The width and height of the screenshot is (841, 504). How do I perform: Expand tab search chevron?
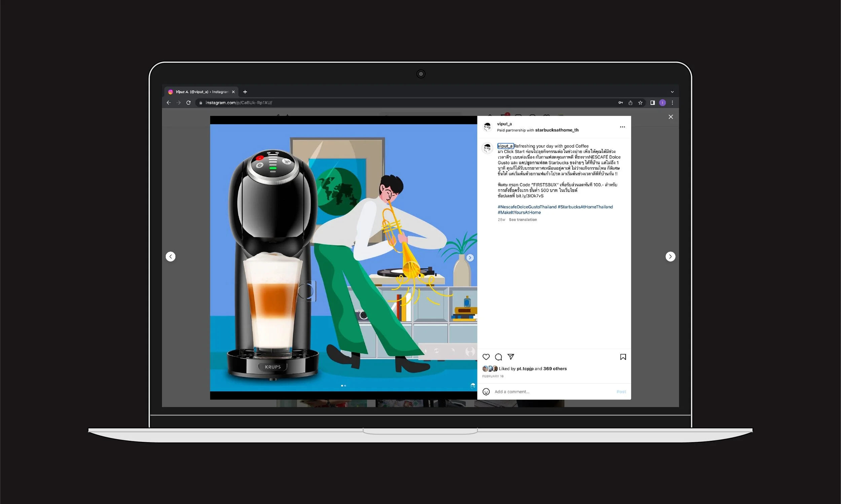click(x=672, y=92)
